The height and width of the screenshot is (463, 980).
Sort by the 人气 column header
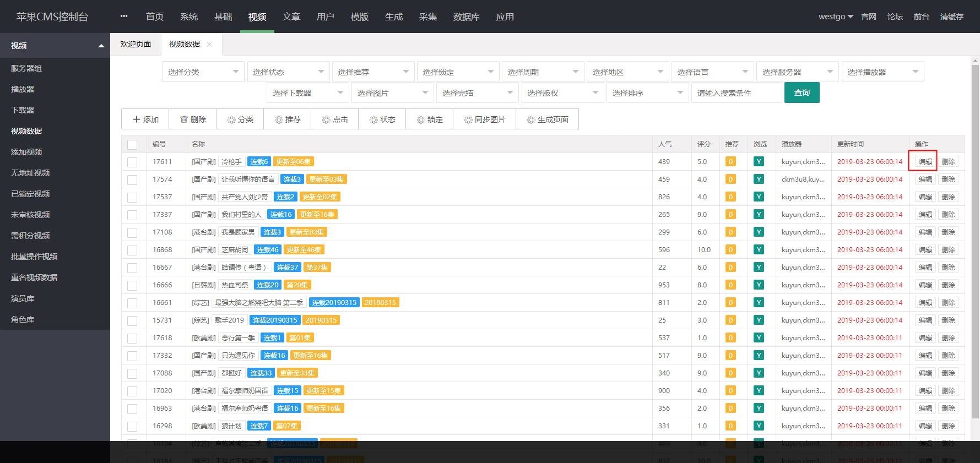[665, 144]
